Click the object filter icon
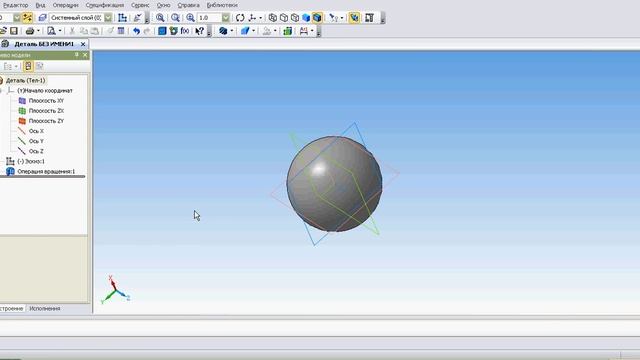Image resolution: width=640 pixels, height=360 pixels. tap(333, 18)
